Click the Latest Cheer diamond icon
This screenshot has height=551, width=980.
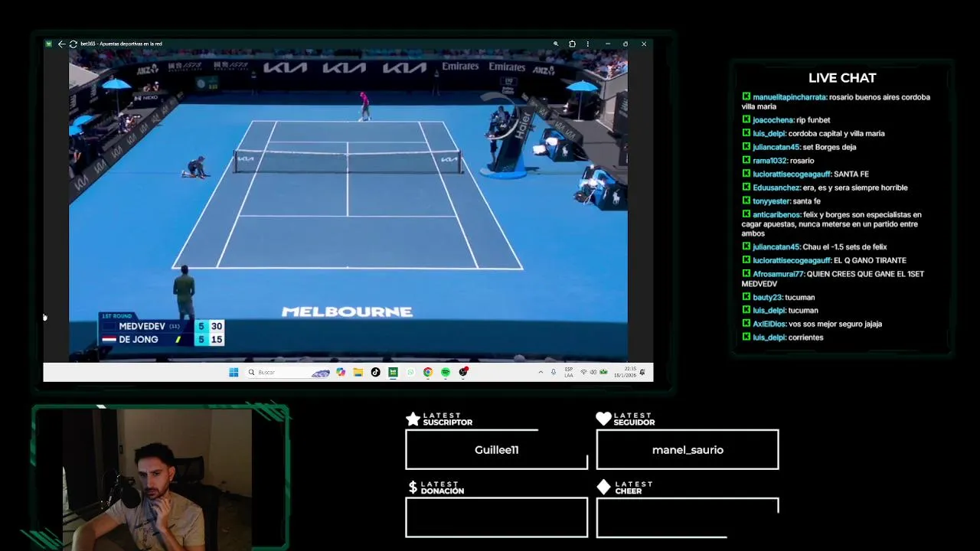click(x=603, y=487)
